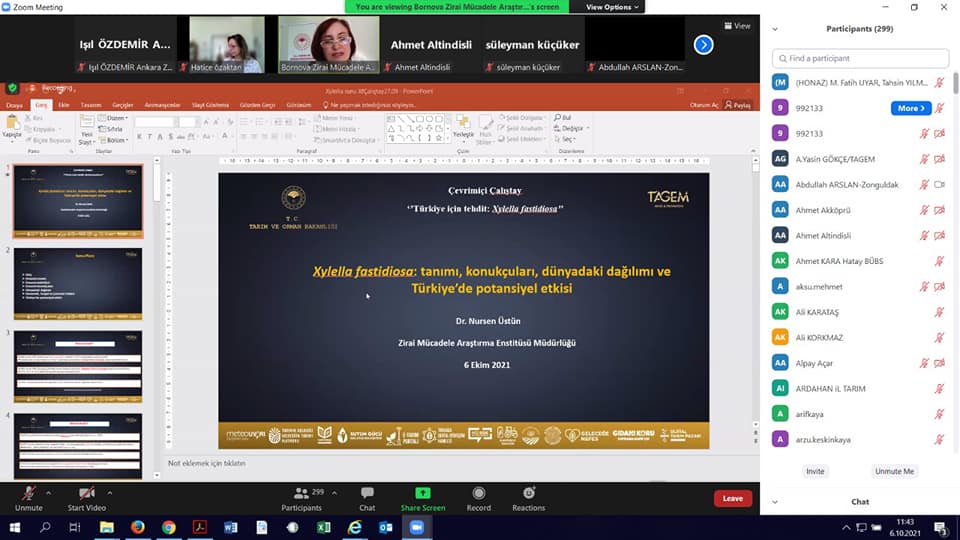Viewport: 960px width, 540px height.
Task: Click the green encryption shield icon
Action: (x=12, y=88)
